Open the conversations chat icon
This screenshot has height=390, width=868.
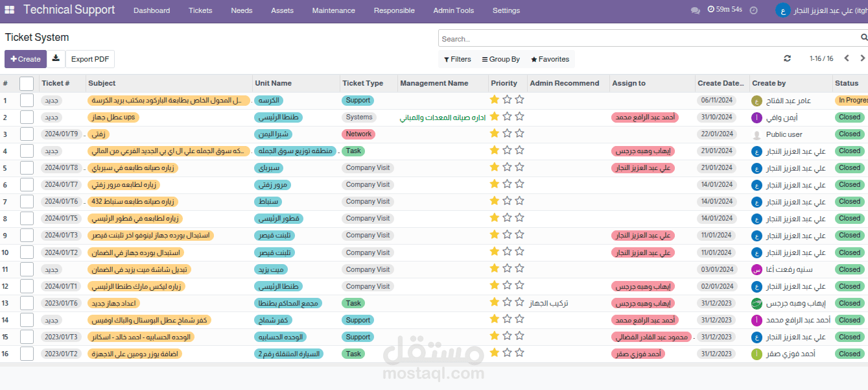[696, 10]
